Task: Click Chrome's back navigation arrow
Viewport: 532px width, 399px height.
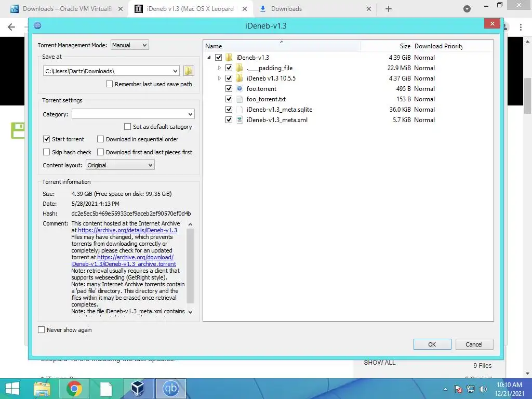Action: pos(11,27)
